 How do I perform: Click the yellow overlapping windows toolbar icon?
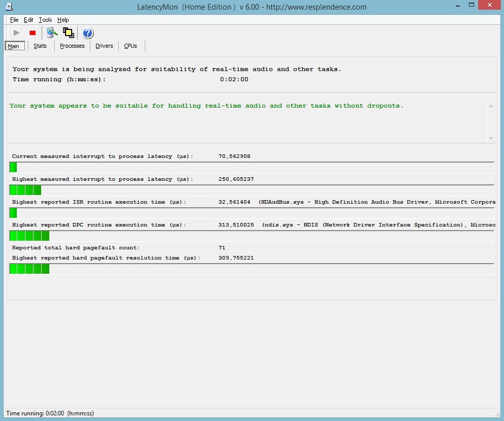coord(69,33)
